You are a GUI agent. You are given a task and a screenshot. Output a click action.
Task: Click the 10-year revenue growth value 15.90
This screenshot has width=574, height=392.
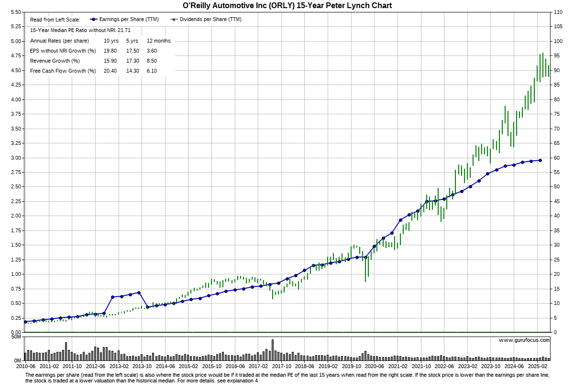coord(110,61)
